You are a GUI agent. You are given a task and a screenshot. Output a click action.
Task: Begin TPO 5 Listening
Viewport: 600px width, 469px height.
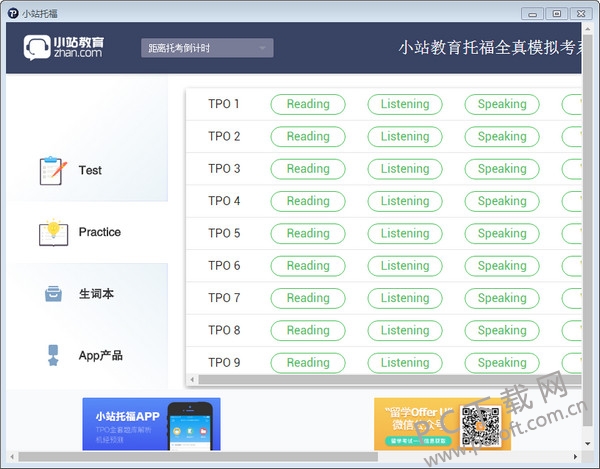click(405, 233)
